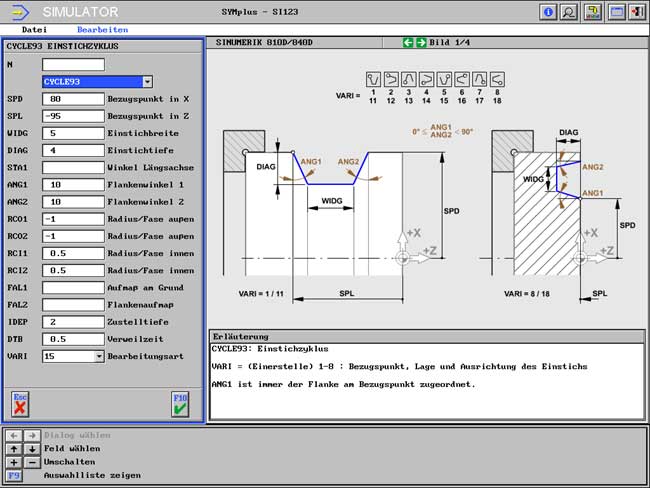Open the Datei menu

click(x=34, y=30)
